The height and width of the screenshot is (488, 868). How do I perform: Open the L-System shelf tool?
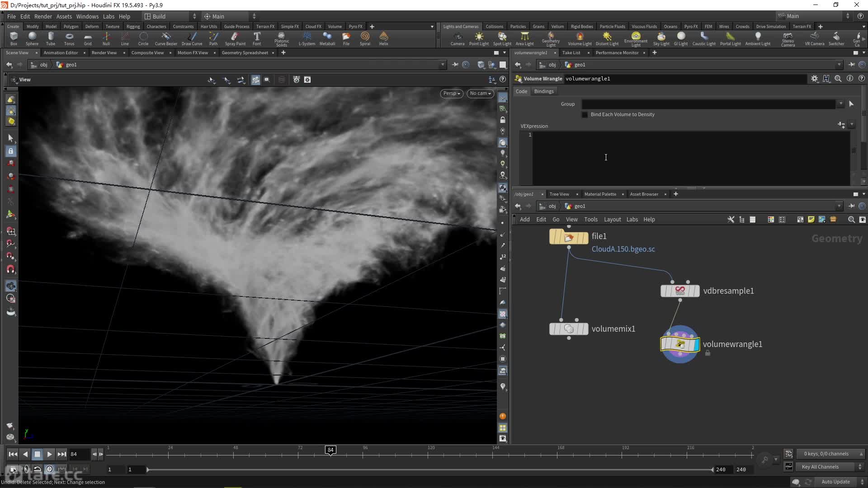click(x=307, y=38)
